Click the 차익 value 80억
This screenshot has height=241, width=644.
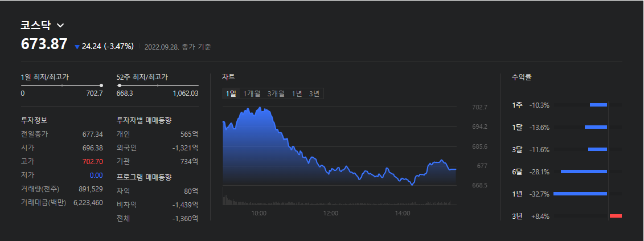[191, 191]
